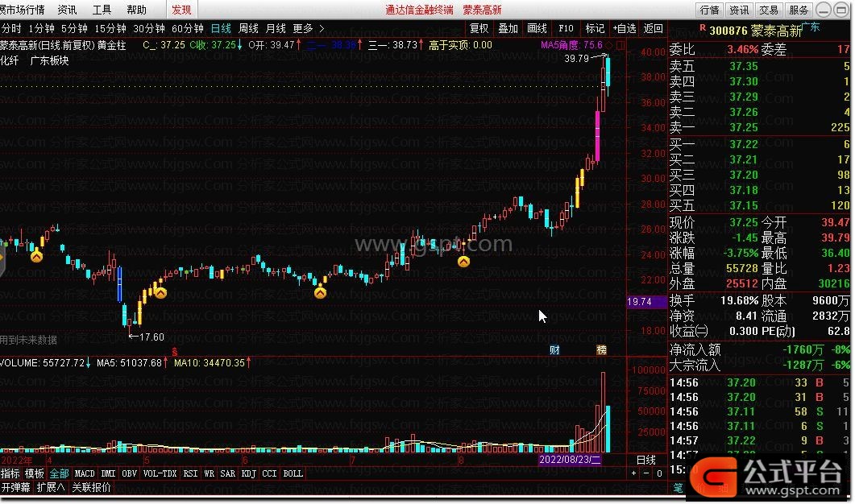Switch to 5分钟 chart period
Image resolution: width=855 pixels, height=504 pixels.
74,28
